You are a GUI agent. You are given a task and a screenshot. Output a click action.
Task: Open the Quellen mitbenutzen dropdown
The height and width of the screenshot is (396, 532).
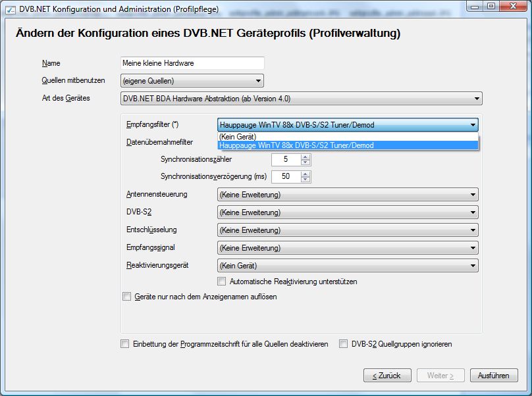coord(192,81)
